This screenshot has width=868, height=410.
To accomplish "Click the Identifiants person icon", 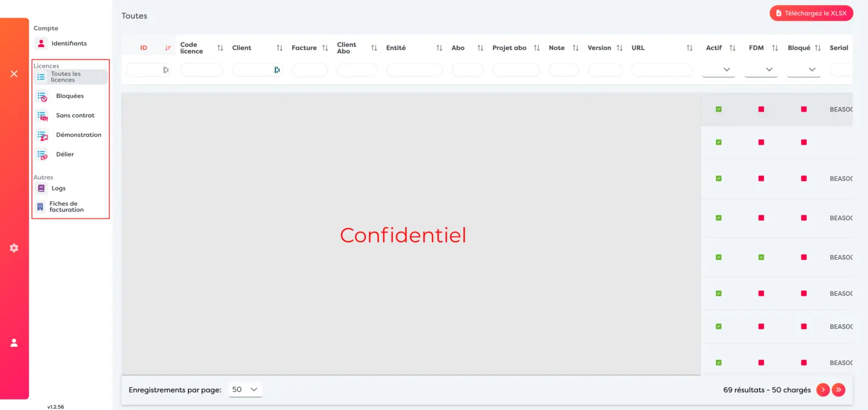I will coord(41,43).
